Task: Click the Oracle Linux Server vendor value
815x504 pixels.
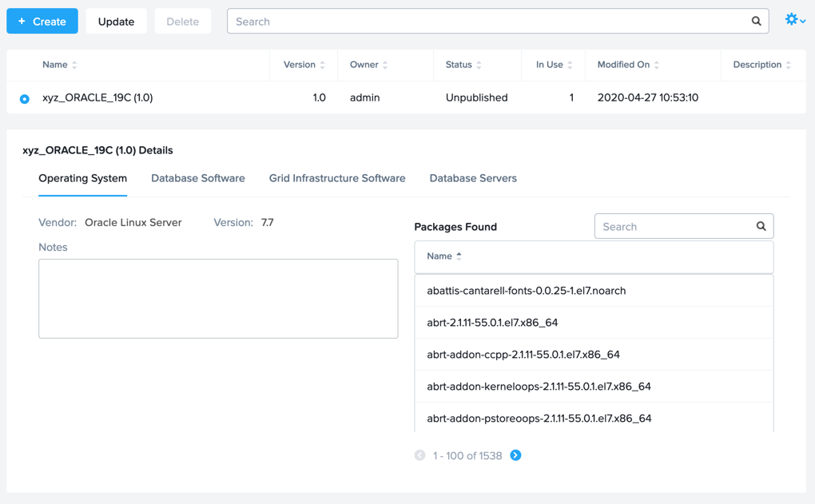Action: [x=133, y=222]
